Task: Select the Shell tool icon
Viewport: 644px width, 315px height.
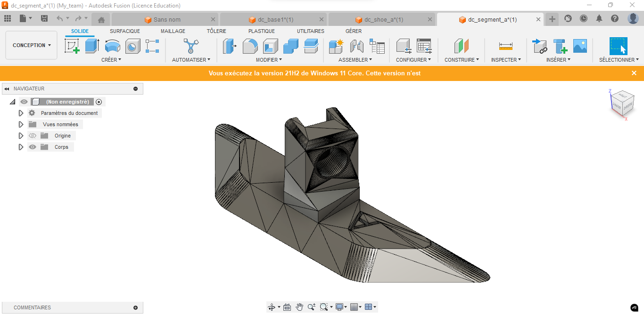Action: point(270,46)
